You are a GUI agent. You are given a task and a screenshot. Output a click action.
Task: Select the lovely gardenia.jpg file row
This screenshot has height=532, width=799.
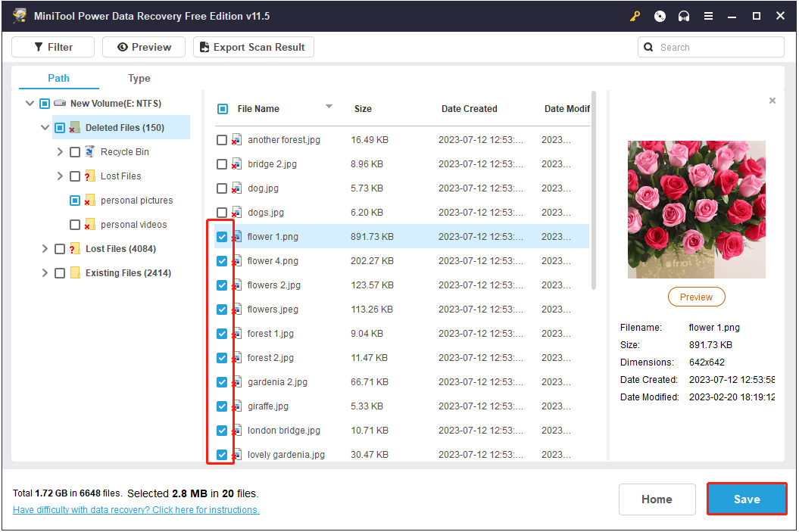pyautogui.click(x=402, y=454)
